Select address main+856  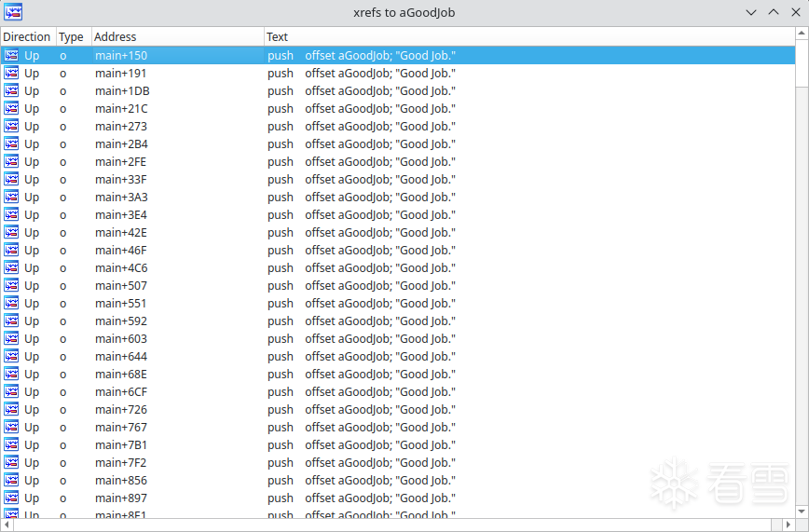(x=121, y=481)
